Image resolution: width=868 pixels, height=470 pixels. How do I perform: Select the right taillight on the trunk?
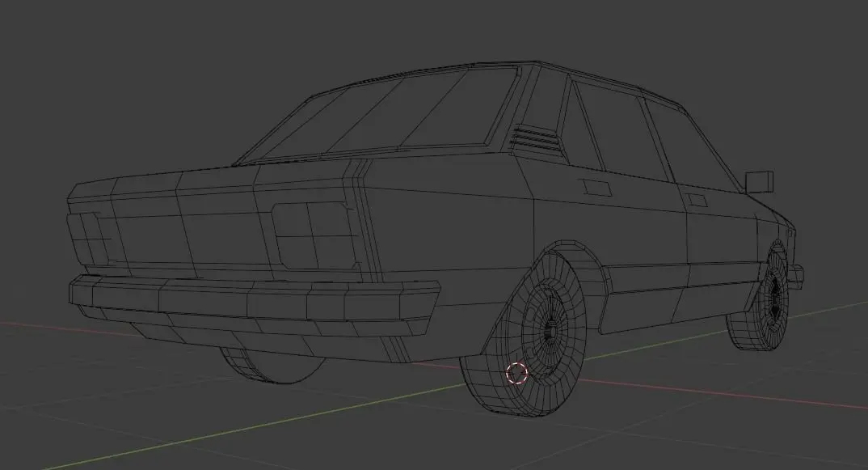[314, 235]
